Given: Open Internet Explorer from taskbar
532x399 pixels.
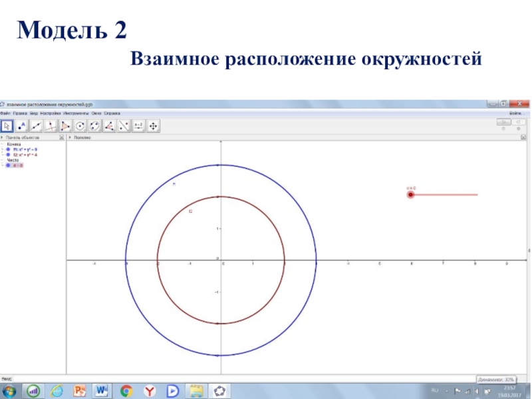Looking at the screenshot, I should point(57,391).
